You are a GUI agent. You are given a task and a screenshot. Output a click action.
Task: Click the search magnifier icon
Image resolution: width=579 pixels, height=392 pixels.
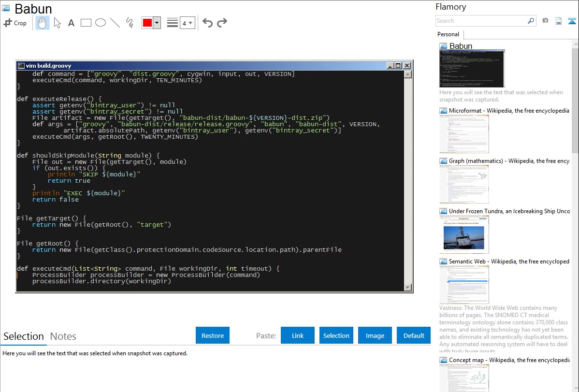click(x=531, y=21)
